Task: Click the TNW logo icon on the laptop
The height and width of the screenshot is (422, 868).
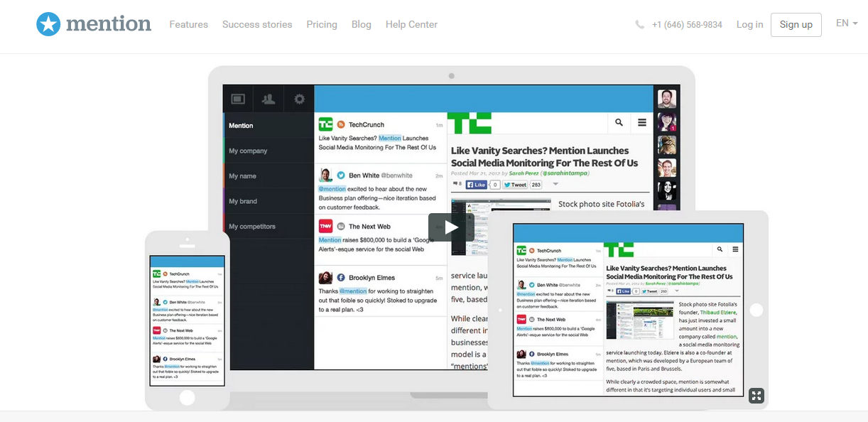Action: (325, 226)
